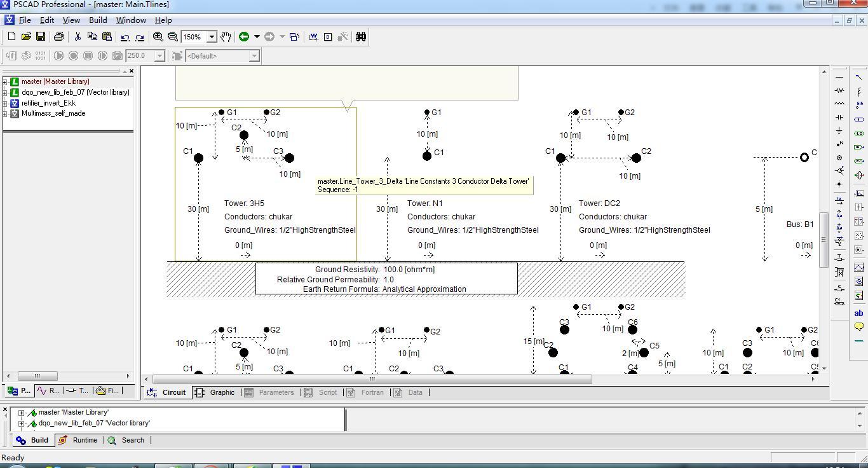This screenshot has height=468, width=868.
Task: Open the 250.0 time step dropdown
Action: click(160, 56)
